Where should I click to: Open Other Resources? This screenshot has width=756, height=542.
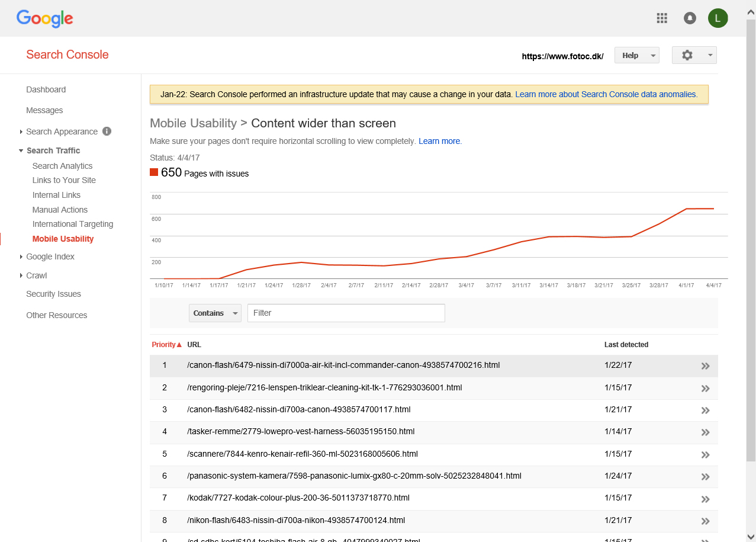(57, 315)
